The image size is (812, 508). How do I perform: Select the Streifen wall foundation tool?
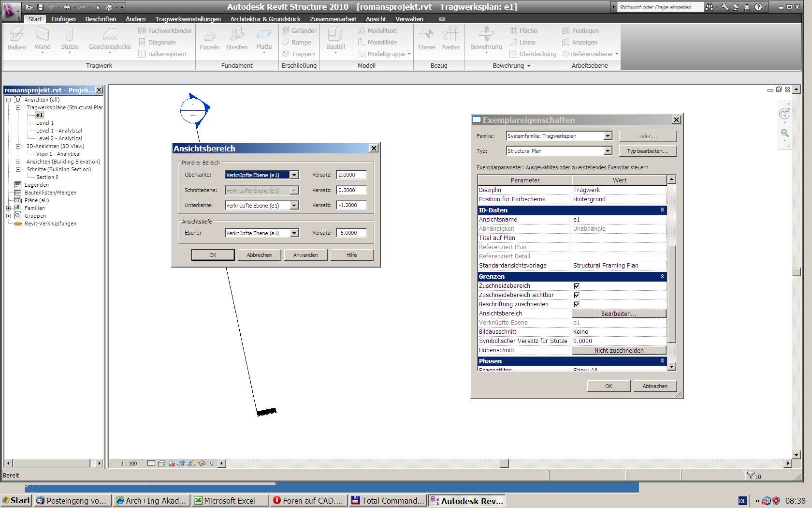coord(236,39)
